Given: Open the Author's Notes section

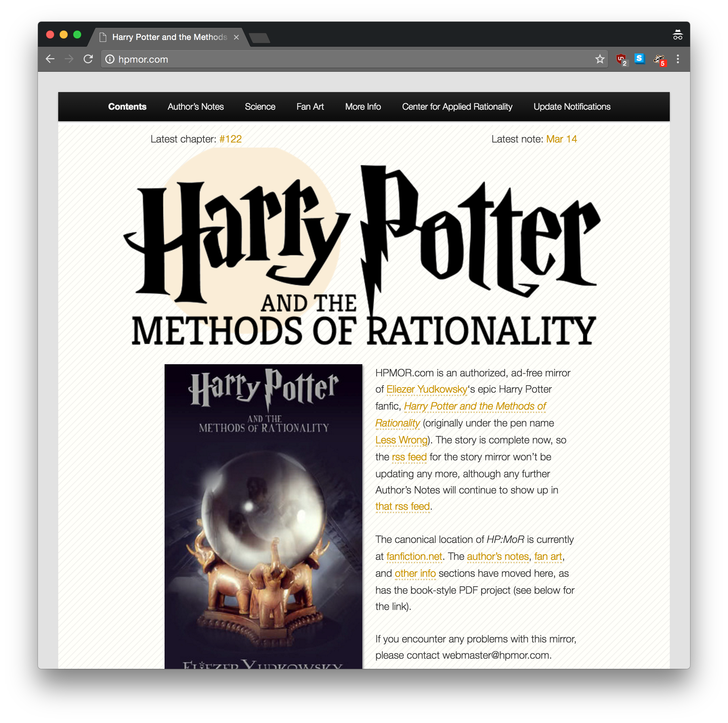Looking at the screenshot, I should (x=195, y=107).
